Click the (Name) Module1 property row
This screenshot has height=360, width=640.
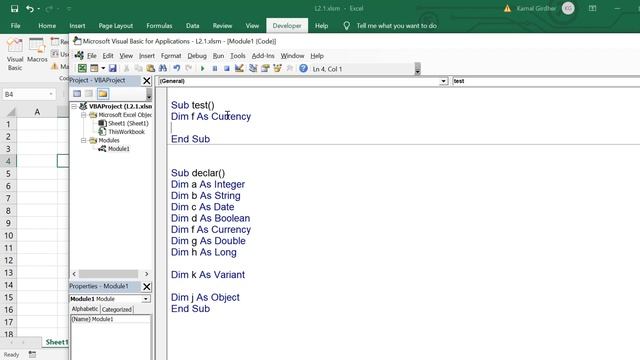(111, 319)
